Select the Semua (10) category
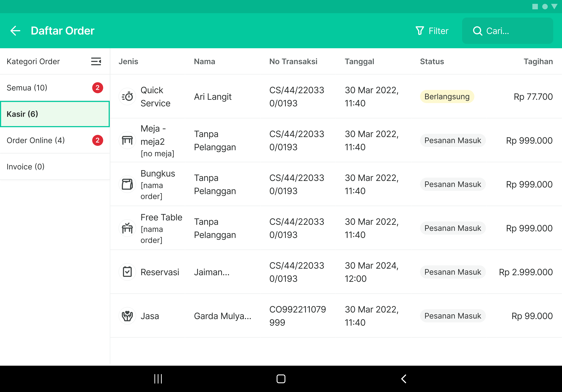562x392 pixels. click(27, 88)
